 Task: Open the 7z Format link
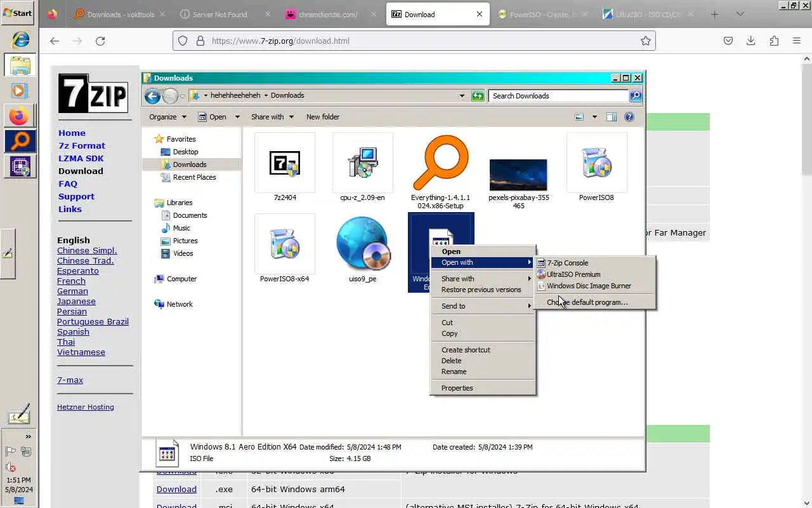[82, 145]
